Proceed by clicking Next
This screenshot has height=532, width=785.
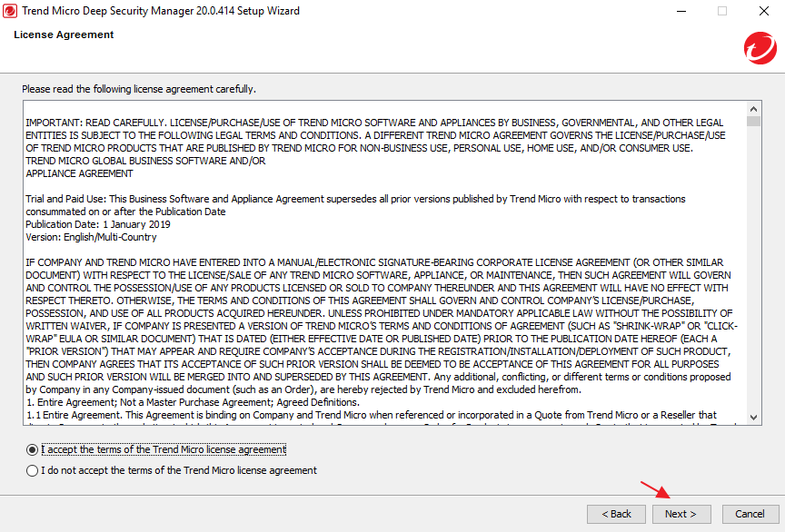click(681, 514)
